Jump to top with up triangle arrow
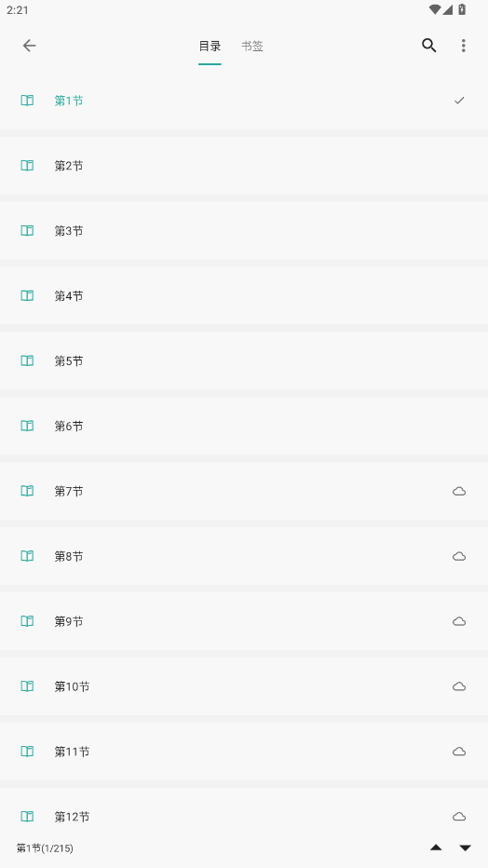488x868 pixels. click(x=436, y=848)
